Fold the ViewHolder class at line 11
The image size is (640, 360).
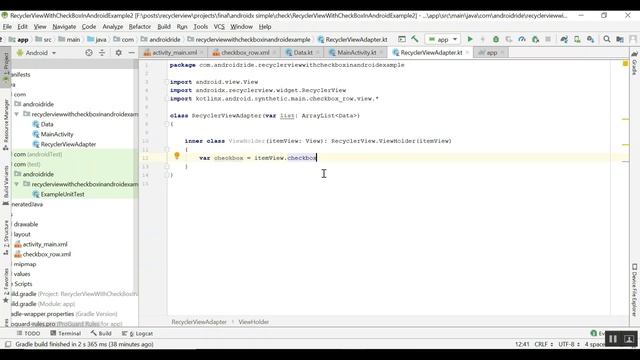(x=167, y=149)
